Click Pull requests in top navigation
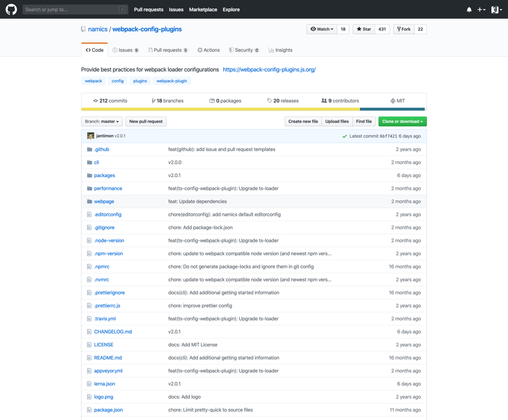The width and height of the screenshot is (508, 420). point(149,10)
